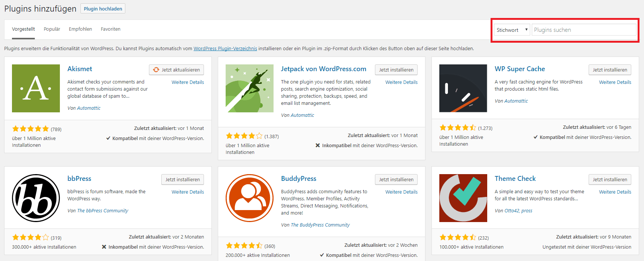Switch to the Empfohlen tab
The height and width of the screenshot is (261, 644).
(x=80, y=29)
